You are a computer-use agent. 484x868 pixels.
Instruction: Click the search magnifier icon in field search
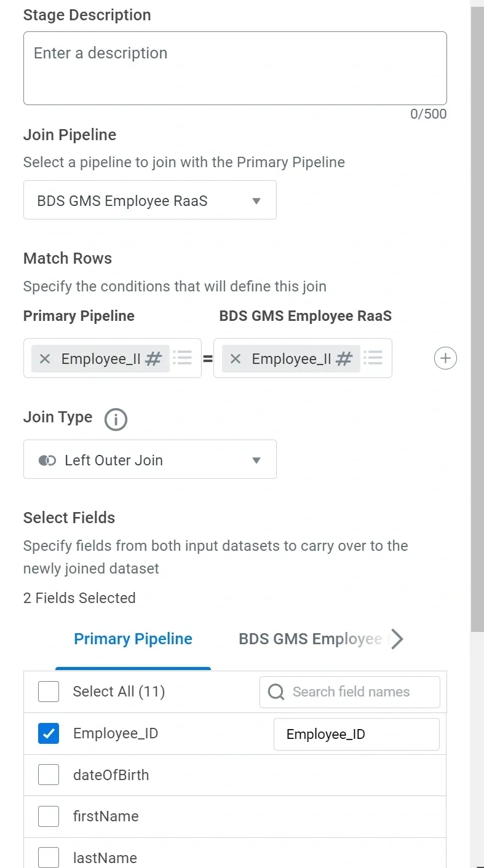click(277, 692)
